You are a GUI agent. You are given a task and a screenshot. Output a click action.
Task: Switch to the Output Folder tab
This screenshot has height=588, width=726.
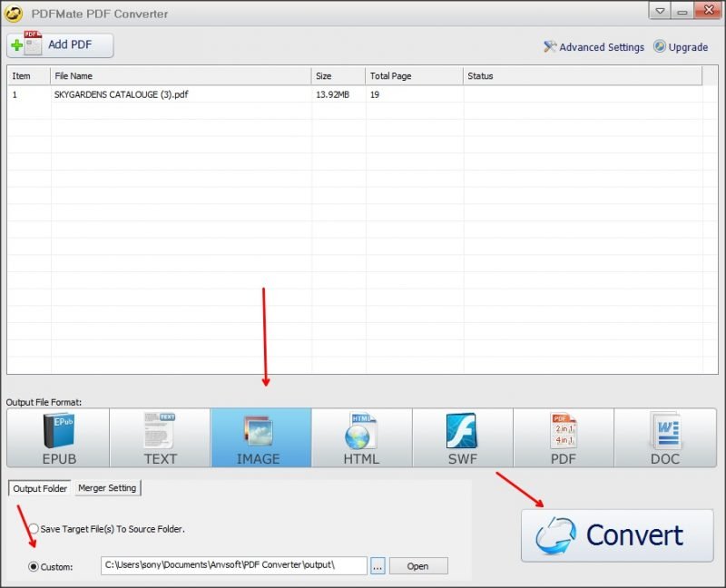[40, 488]
